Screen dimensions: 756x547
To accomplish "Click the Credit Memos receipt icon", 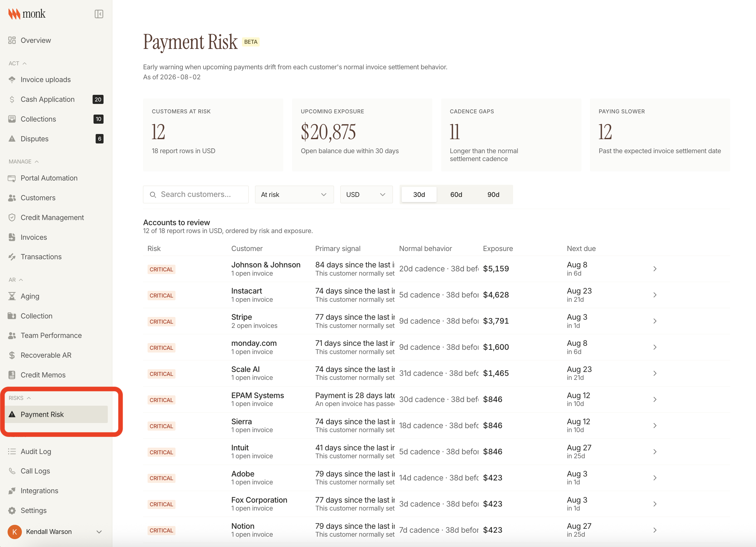I will click(x=12, y=375).
